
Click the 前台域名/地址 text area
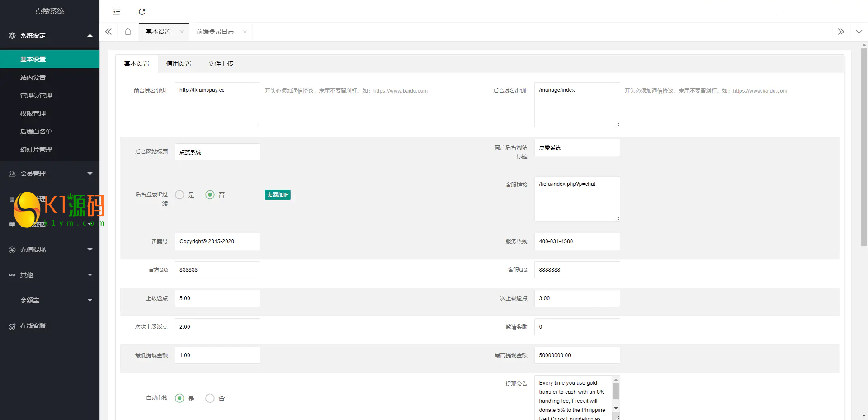click(217, 105)
